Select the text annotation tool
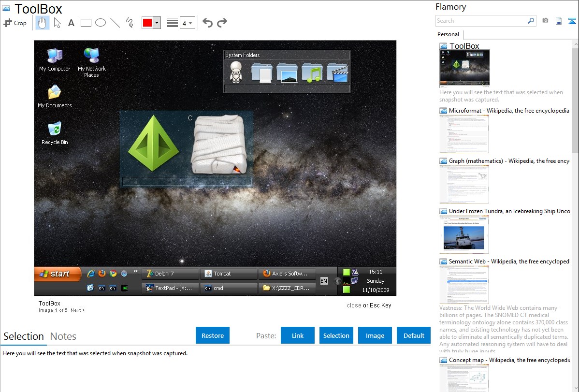The height and width of the screenshot is (392, 579). pyautogui.click(x=71, y=23)
